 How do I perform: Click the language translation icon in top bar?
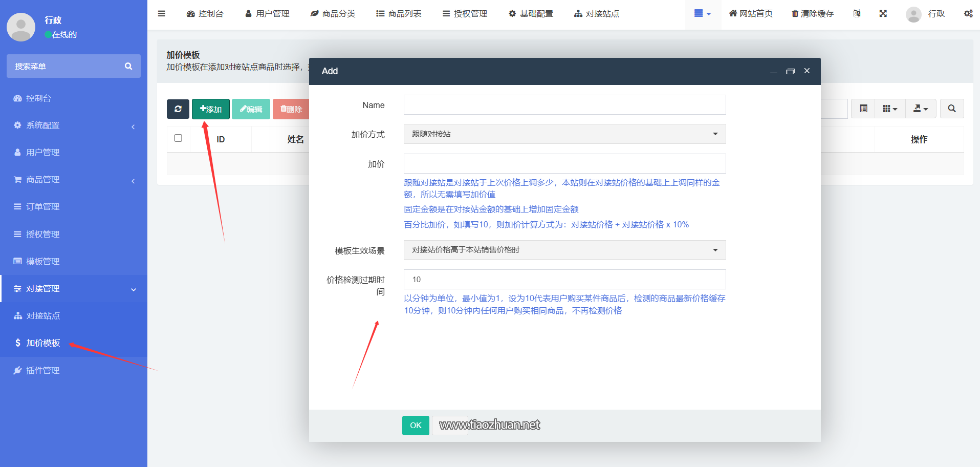(857, 13)
